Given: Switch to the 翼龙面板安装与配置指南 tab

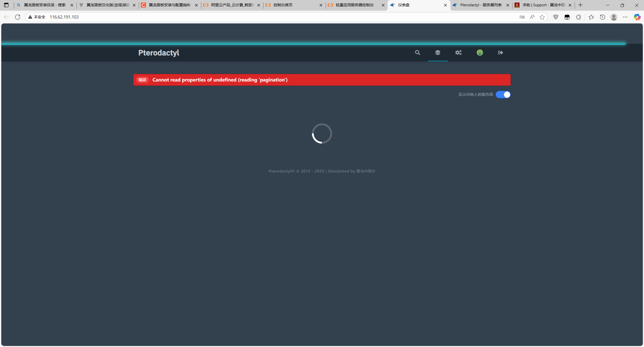Looking at the screenshot, I should [x=170, y=5].
